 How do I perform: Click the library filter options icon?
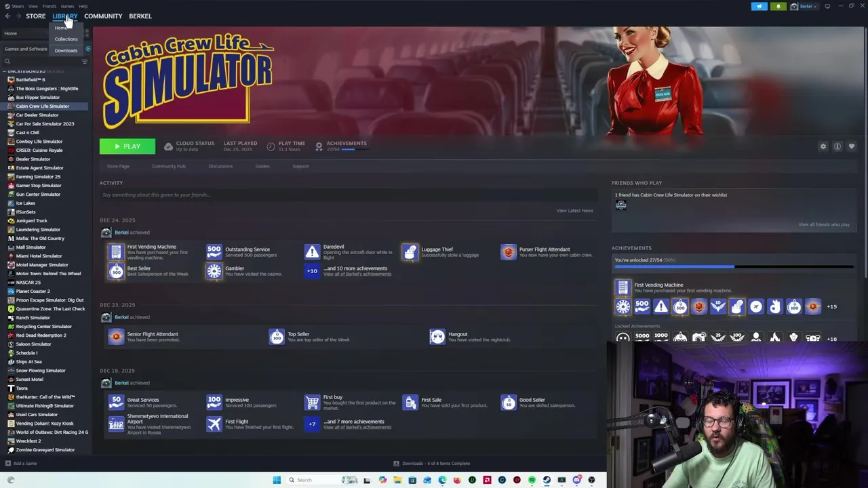pyautogui.click(x=85, y=62)
